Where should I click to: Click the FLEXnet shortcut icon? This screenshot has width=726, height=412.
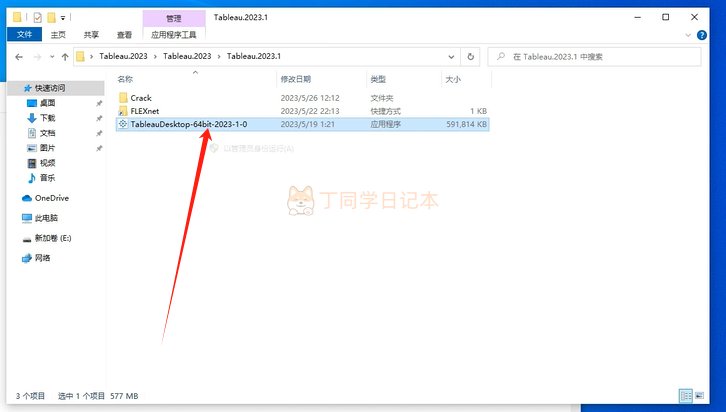[123, 111]
